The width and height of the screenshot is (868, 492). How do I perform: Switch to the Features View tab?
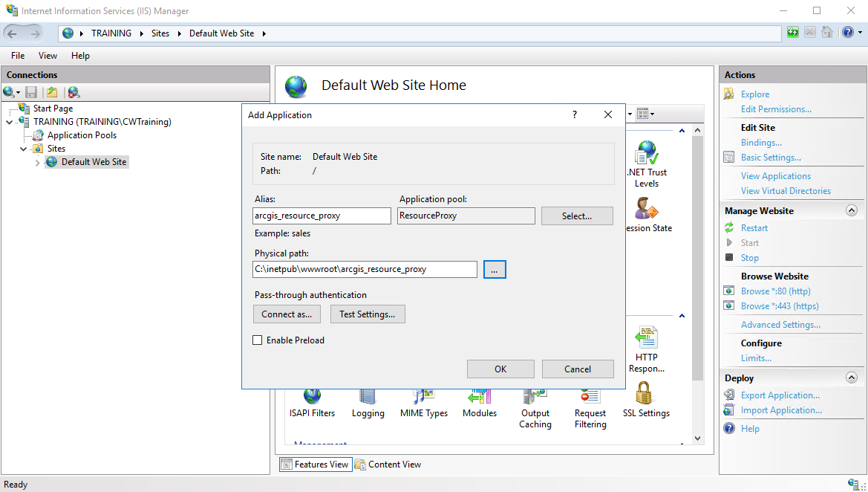[x=315, y=465]
